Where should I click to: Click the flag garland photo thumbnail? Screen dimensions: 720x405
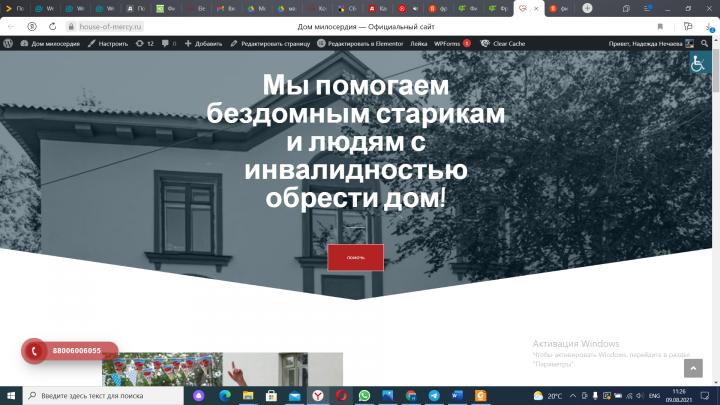(x=162, y=369)
